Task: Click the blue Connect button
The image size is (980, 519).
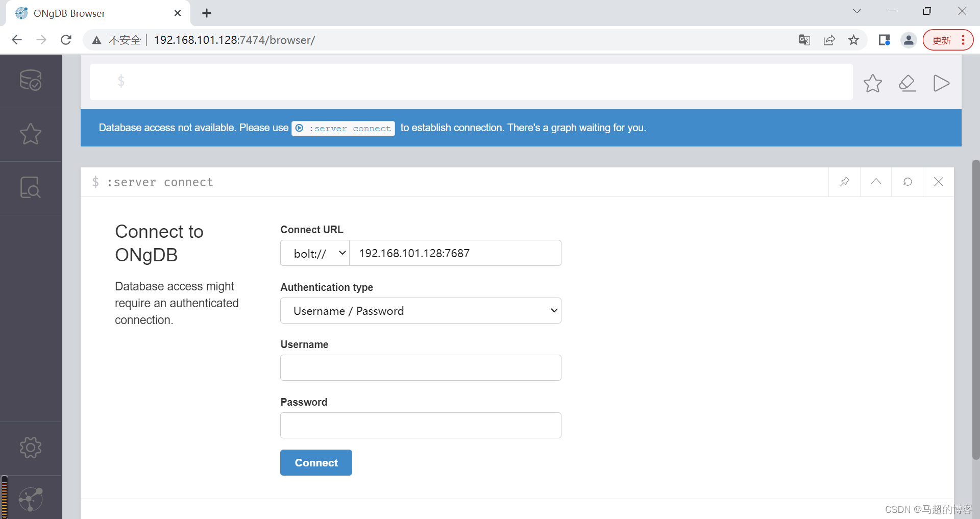Action: click(x=316, y=462)
